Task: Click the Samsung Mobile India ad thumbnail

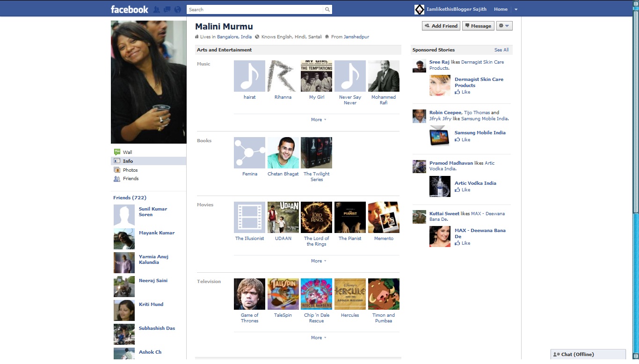Action: click(440, 136)
